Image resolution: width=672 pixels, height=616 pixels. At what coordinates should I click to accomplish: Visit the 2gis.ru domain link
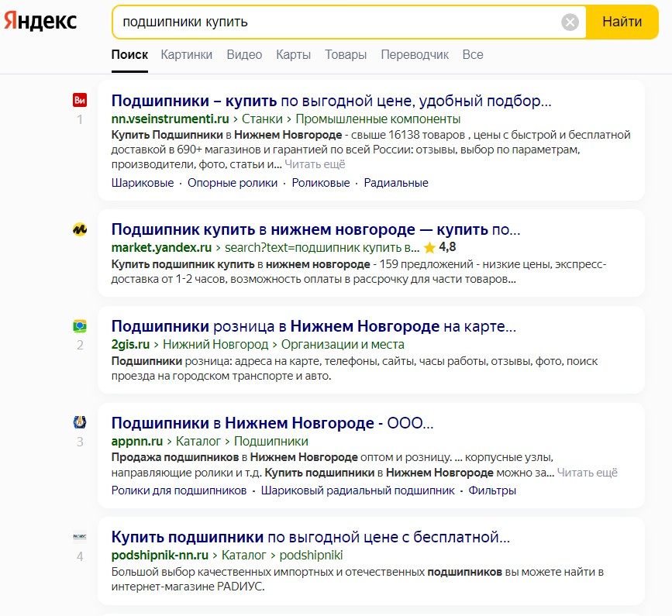130,344
